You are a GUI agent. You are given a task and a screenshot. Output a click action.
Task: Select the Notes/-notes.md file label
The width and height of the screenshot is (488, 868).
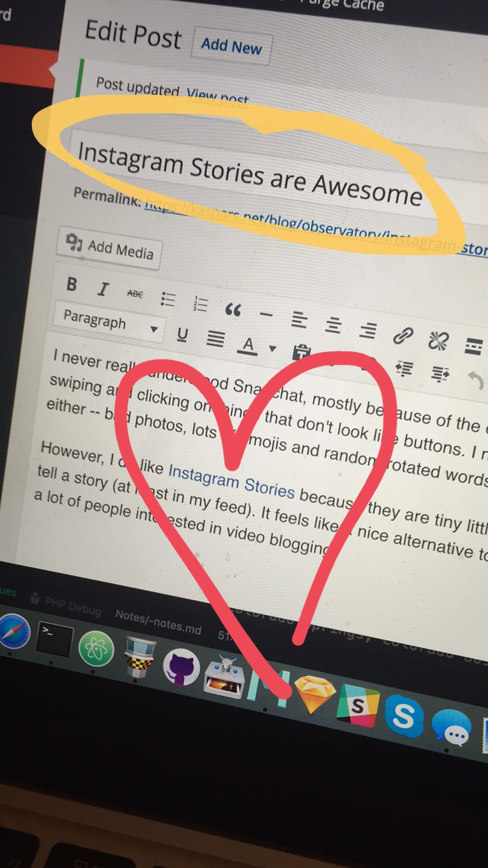tap(158, 621)
